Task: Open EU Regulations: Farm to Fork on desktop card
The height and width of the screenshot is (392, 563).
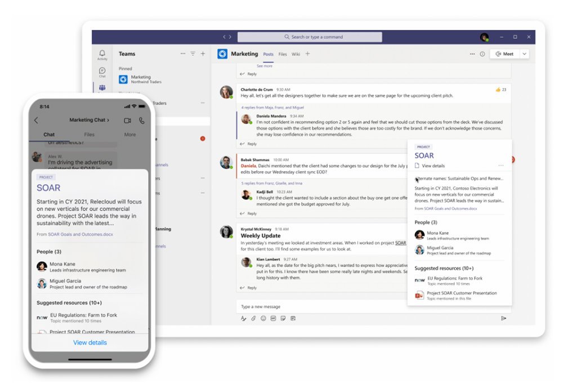Action: click(x=459, y=280)
